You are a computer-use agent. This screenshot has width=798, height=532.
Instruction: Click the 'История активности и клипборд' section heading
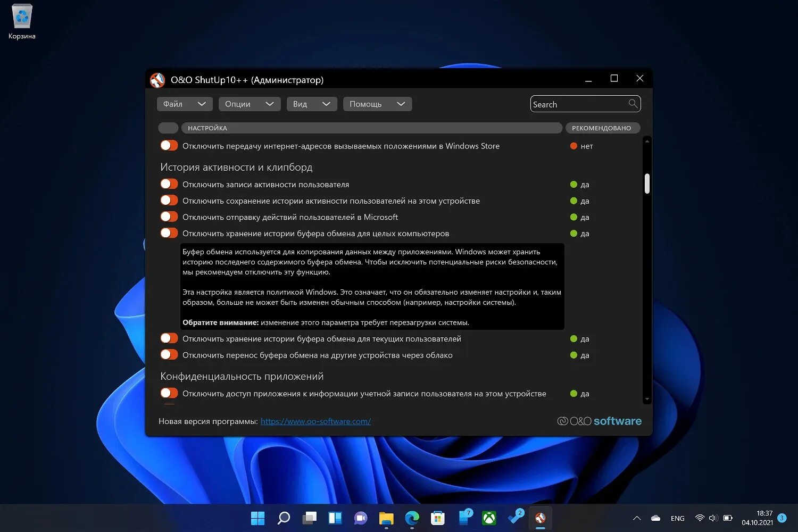(236, 167)
